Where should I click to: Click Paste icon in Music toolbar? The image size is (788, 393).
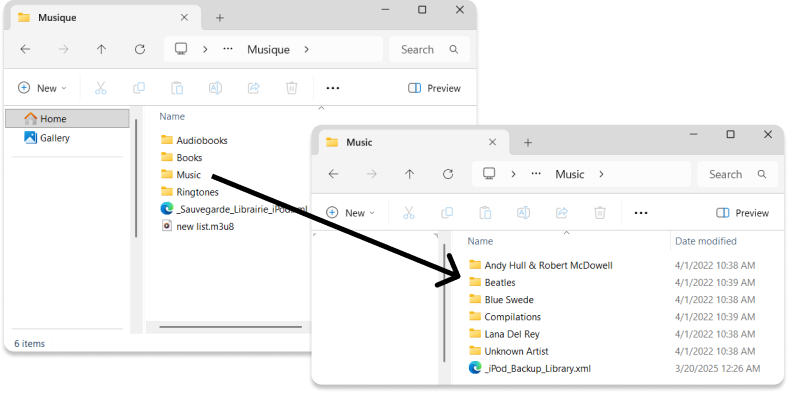tap(485, 213)
